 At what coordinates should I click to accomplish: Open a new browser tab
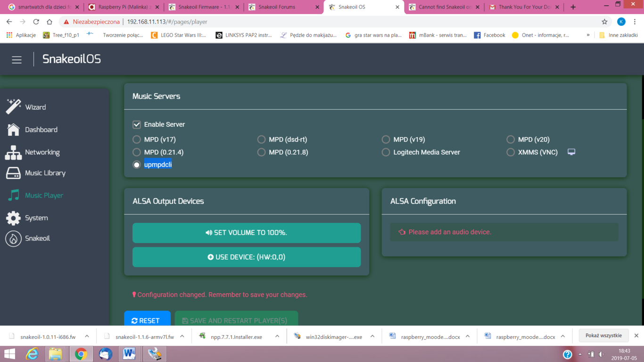573,7
